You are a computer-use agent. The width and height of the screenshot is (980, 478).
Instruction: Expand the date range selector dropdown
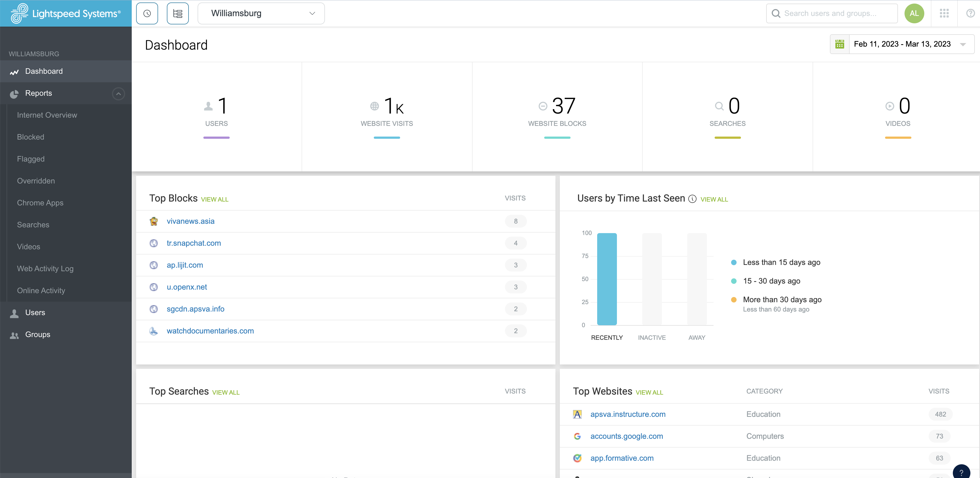pos(963,44)
